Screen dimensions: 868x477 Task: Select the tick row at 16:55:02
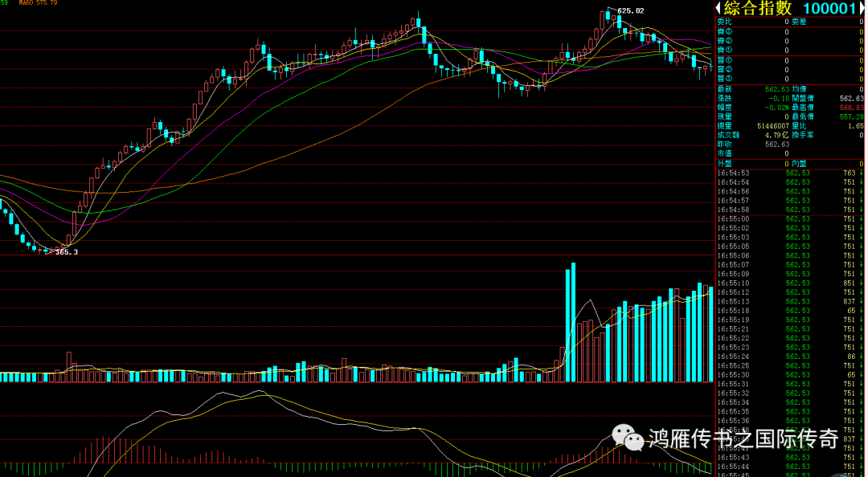pyautogui.click(x=790, y=228)
